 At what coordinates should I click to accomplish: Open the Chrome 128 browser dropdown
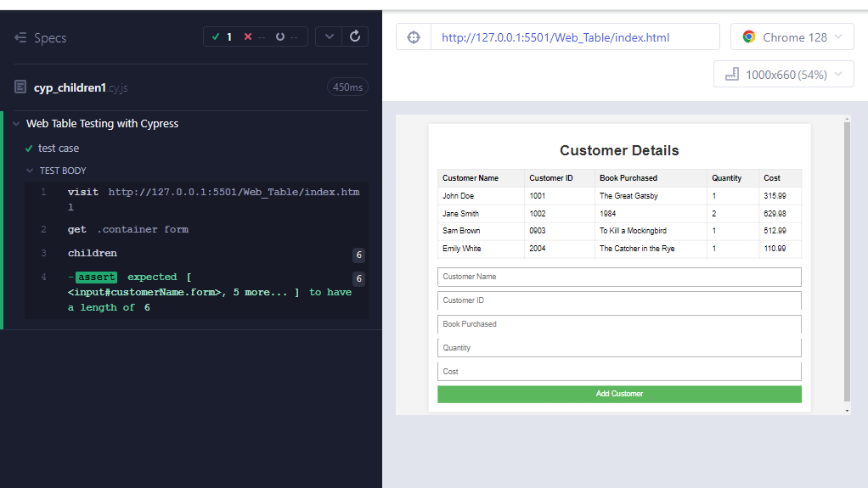(792, 37)
